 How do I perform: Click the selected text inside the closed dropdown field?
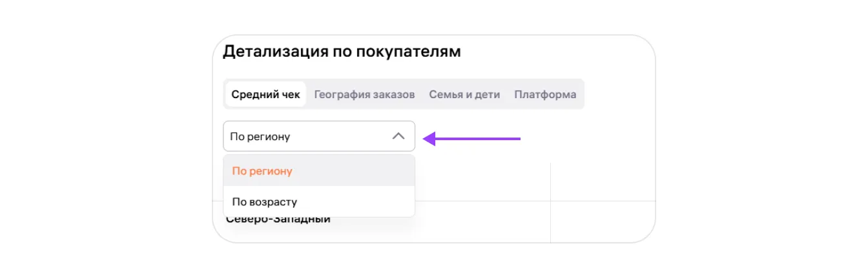(x=260, y=136)
